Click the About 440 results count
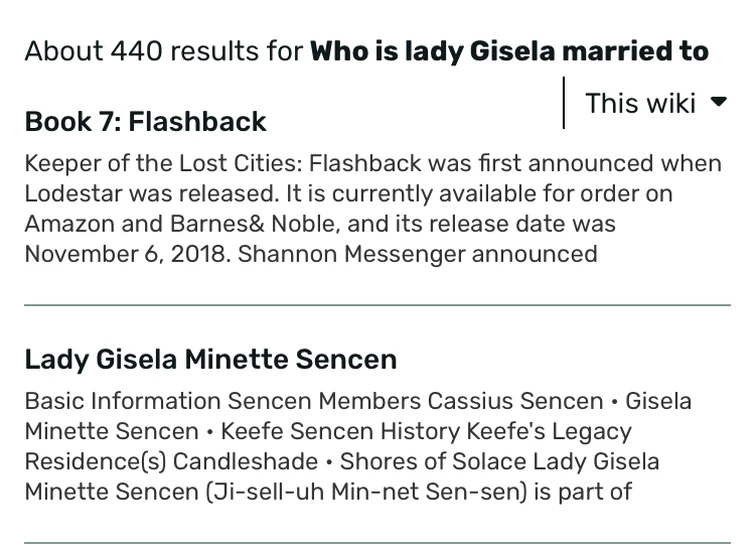This screenshot has width=755, height=547. coord(163,51)
